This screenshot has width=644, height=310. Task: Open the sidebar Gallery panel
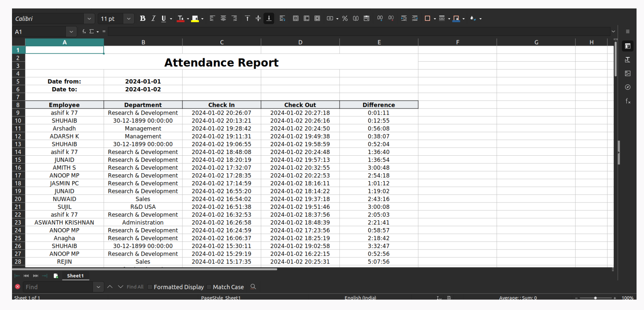click(628, 73)
